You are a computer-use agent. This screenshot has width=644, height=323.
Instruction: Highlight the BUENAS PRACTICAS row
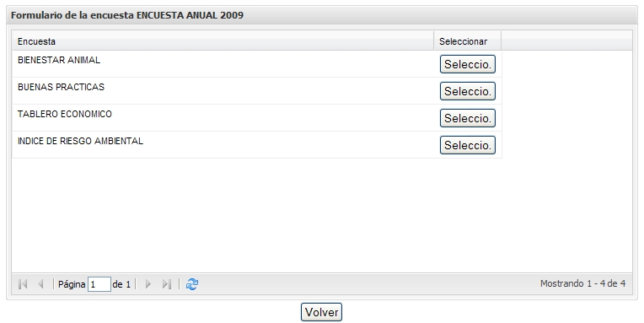pos(257,91)
